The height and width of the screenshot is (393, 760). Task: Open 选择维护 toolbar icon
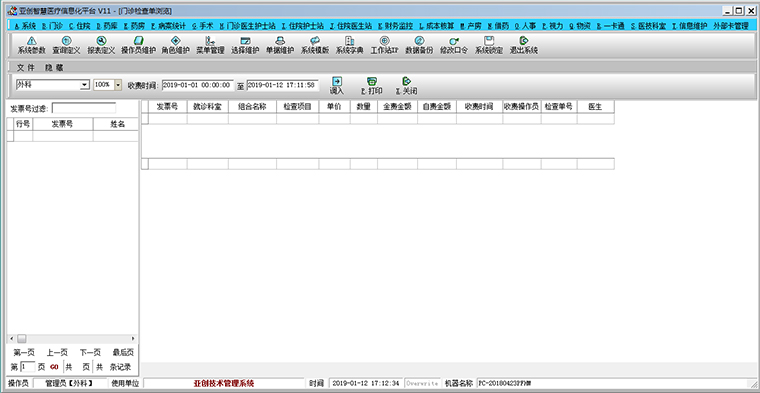(245, 46)
